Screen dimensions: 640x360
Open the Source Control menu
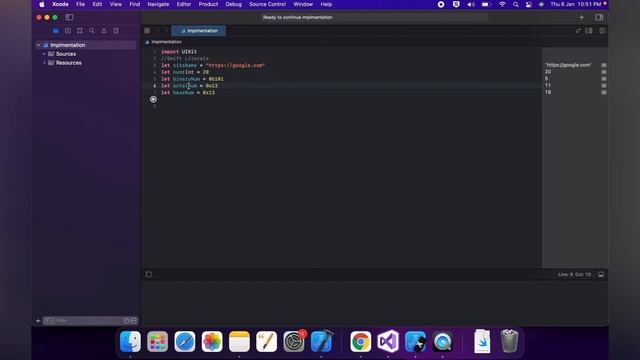(x=267, y=4)
